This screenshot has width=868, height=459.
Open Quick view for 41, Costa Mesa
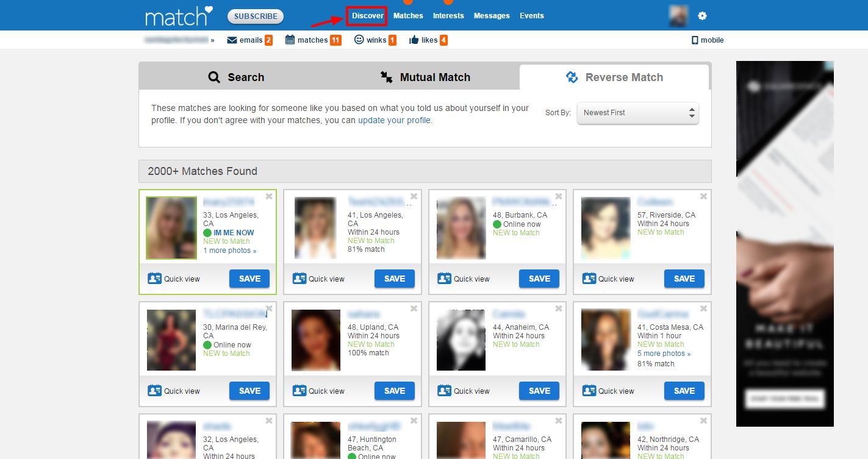click(608, 391)
